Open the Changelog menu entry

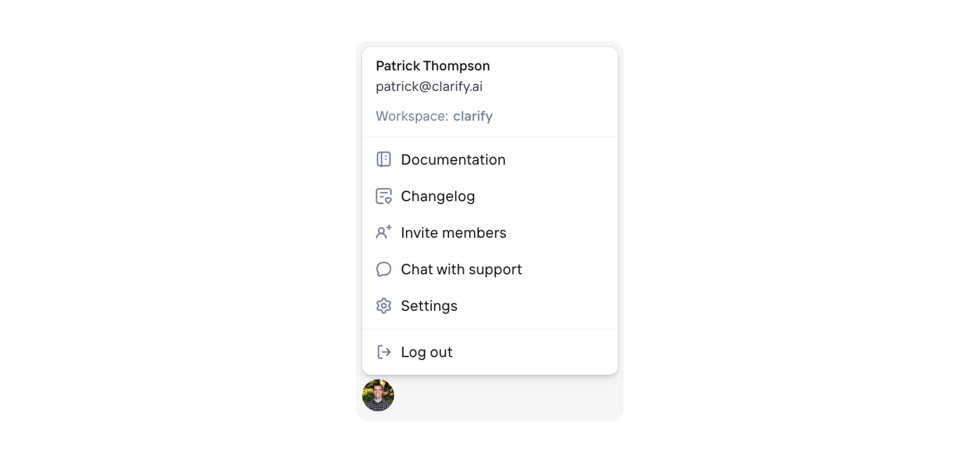[x=490, y=196]
